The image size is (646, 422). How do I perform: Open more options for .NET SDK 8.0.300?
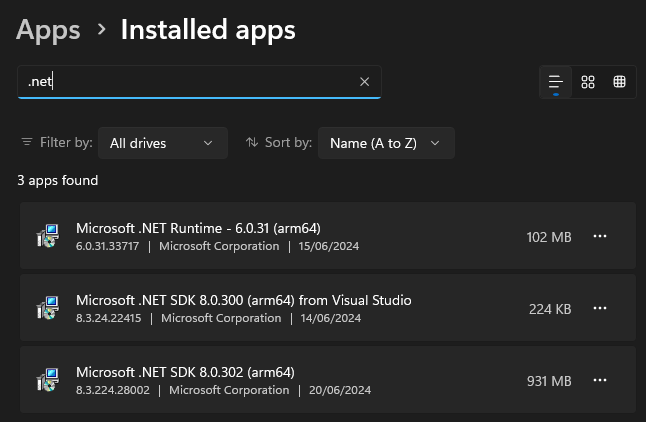point(600,309)
